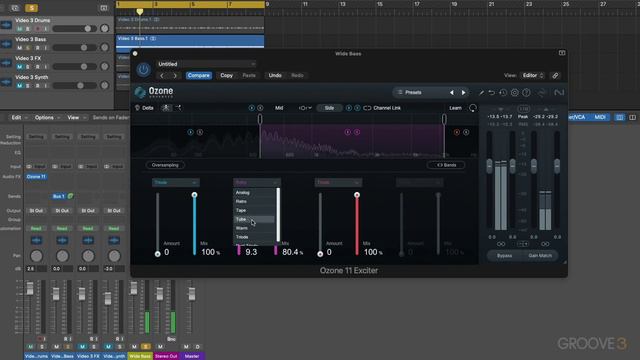The height and width of the screenshot is (360, 640).
Task: Click the Bus 1 send slot
Action: [59, 196]
